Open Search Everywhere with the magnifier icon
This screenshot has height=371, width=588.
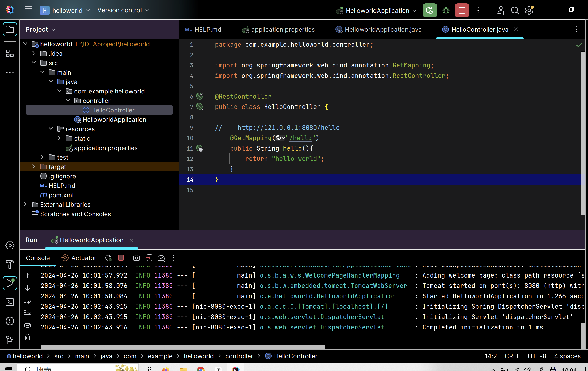click(x=515, y=10)
